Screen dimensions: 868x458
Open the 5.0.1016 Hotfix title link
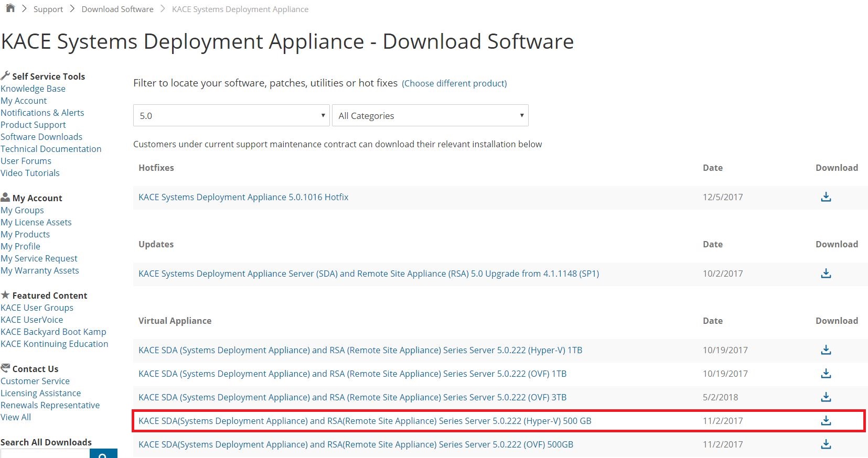[x=243, y=197]
